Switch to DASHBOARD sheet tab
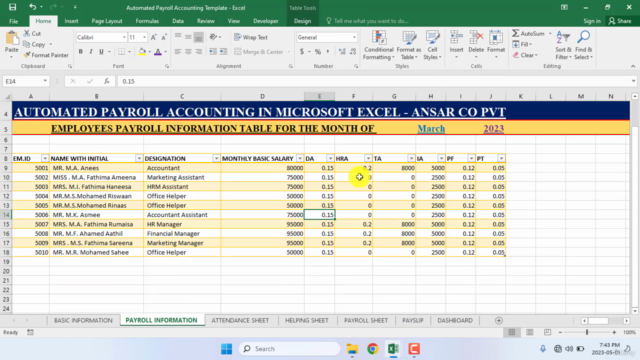Image resolution: width=640 pixels, height=360 pixels. click(455, 321)
